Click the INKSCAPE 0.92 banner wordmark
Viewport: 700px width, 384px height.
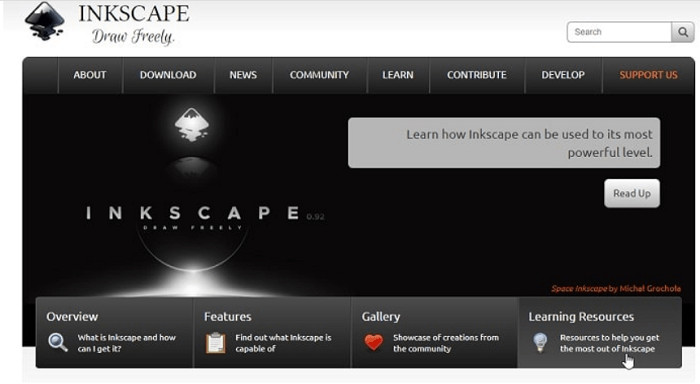click(205, 213)
